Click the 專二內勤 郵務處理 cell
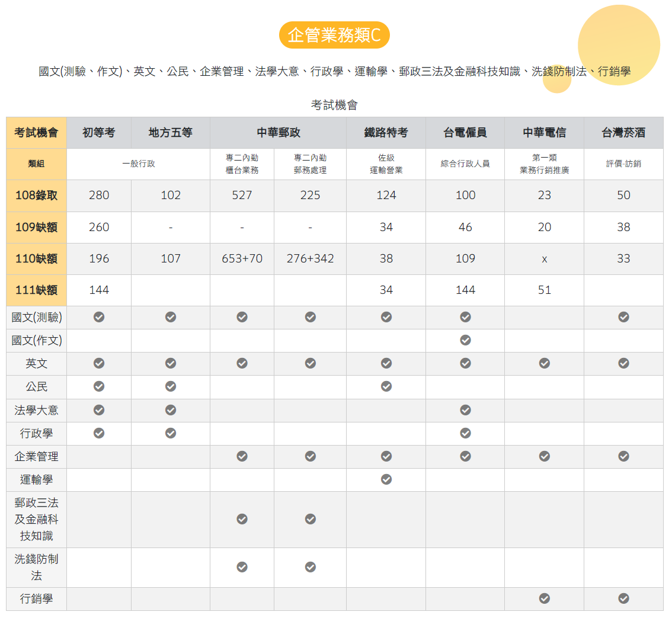 coord(311,164)
